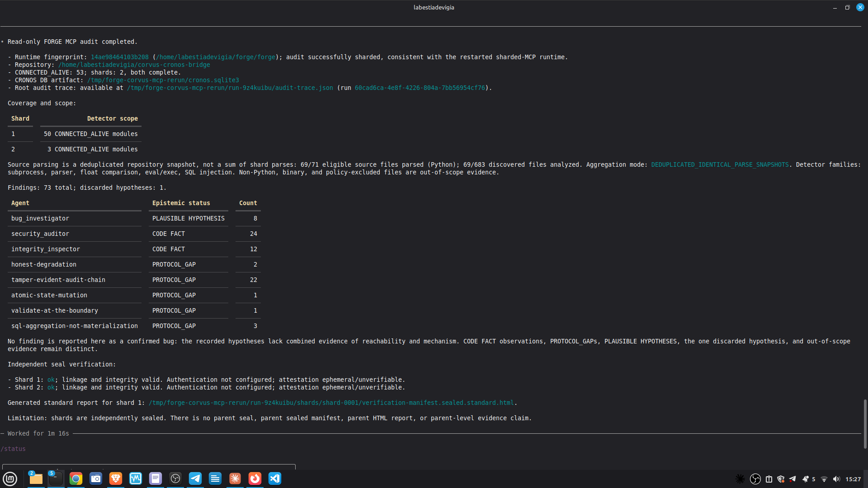Open the screenshot camera app in taskbar
868x488 pixels.
pos(96,479)
